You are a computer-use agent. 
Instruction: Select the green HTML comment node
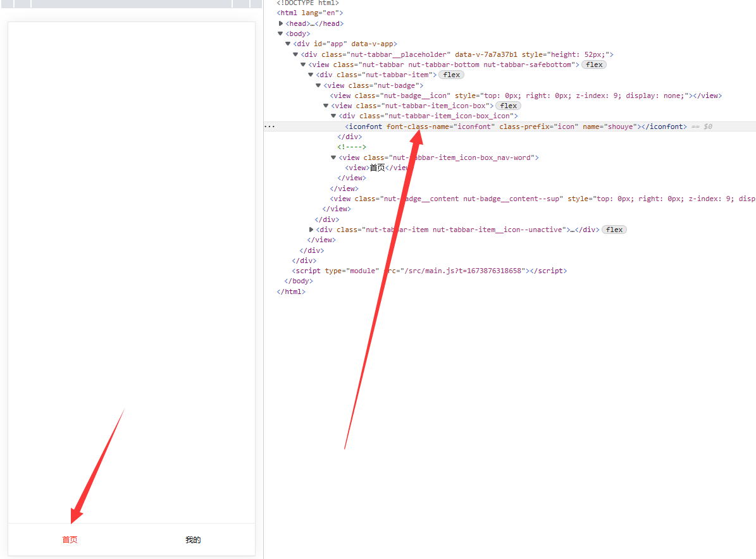352,147
